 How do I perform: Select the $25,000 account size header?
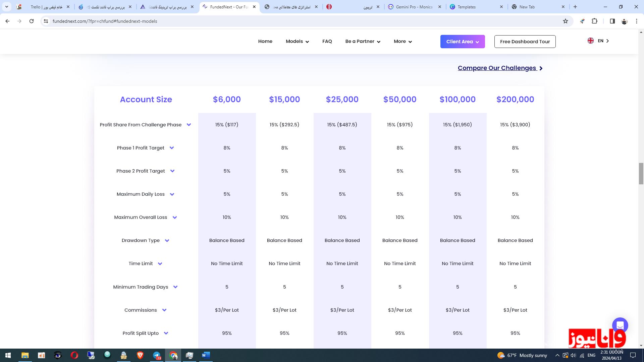coord(342,100)
